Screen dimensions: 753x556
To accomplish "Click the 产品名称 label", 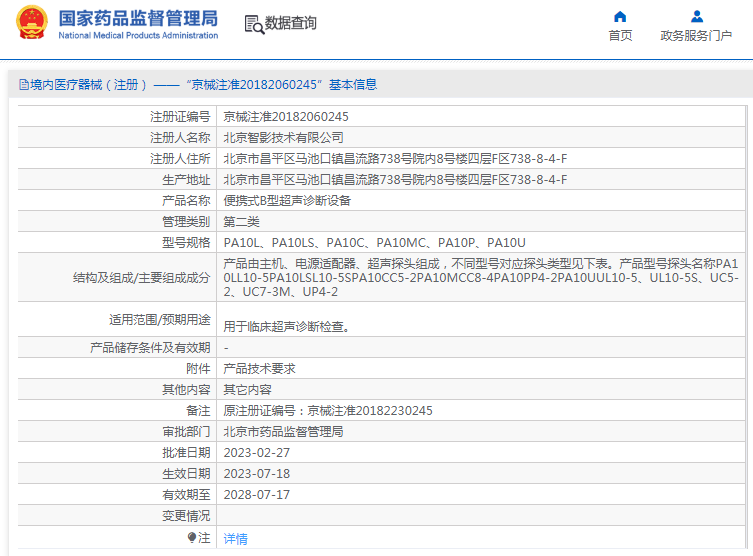I will click(186, 201).
